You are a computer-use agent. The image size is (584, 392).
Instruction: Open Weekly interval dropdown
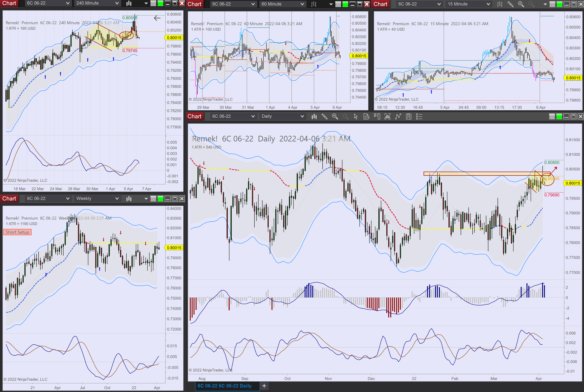(97, 199)
